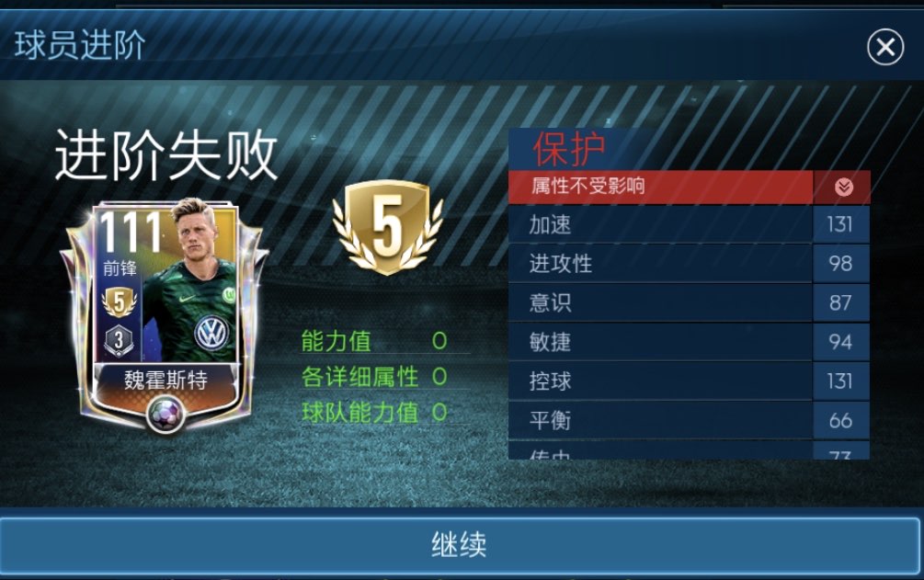Select the 进攻性 attribute row
Viewport: 924px width, 580px height.
tap(689, 264)
